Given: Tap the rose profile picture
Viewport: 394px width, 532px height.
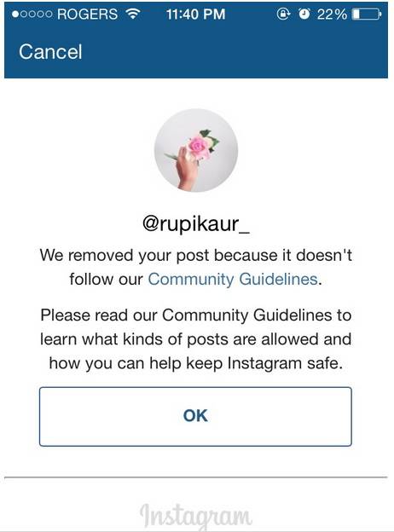Looking at the screenshot, I should pyautogui.click(x=196, y=150).
